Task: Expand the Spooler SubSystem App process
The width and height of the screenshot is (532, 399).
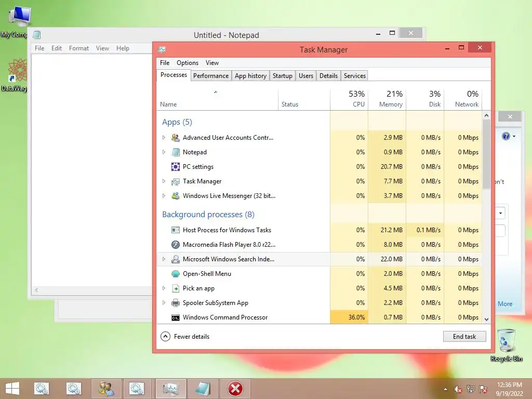Action: coord(164,303)
